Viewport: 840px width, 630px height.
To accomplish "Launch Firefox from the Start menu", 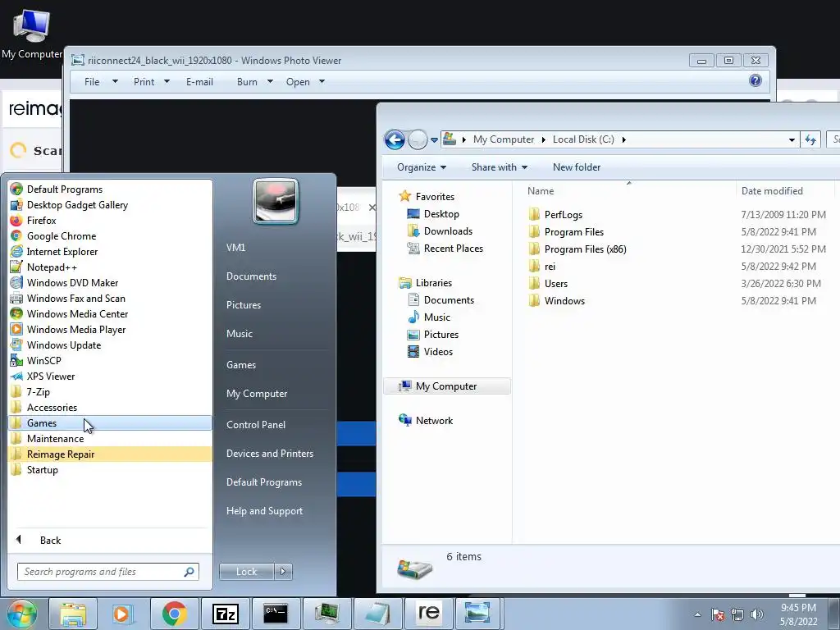I will (x=110, y=220).
